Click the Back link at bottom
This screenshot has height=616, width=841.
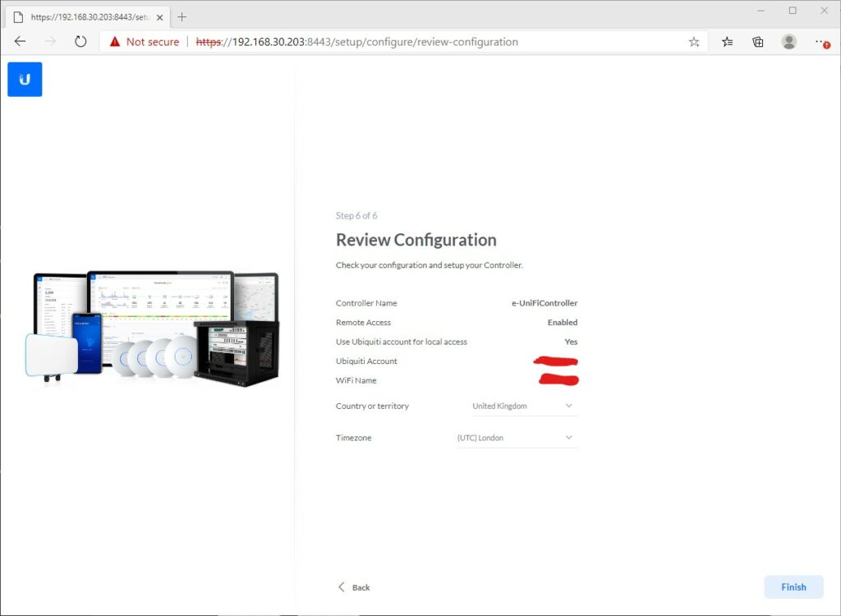(354, 587)
